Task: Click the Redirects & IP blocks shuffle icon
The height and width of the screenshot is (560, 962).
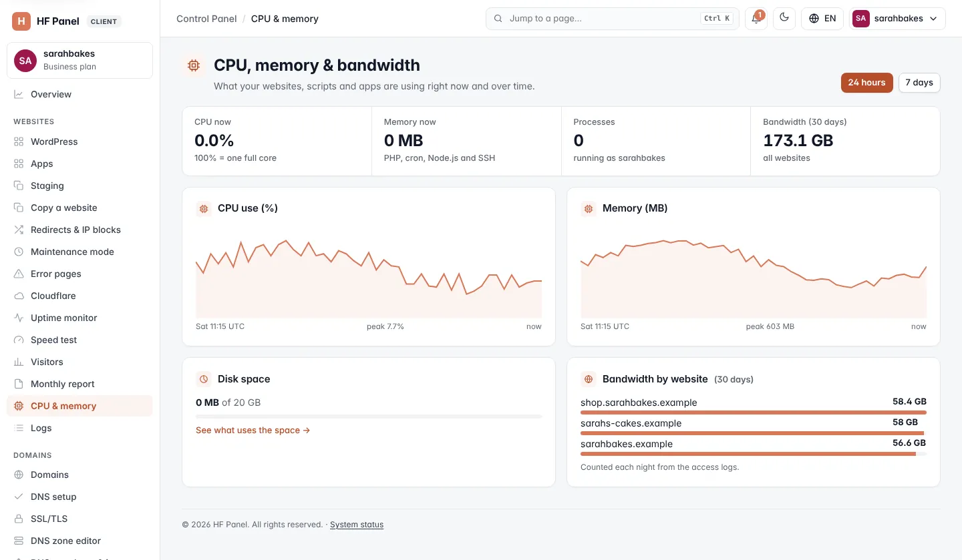Action: coord(19,230)
